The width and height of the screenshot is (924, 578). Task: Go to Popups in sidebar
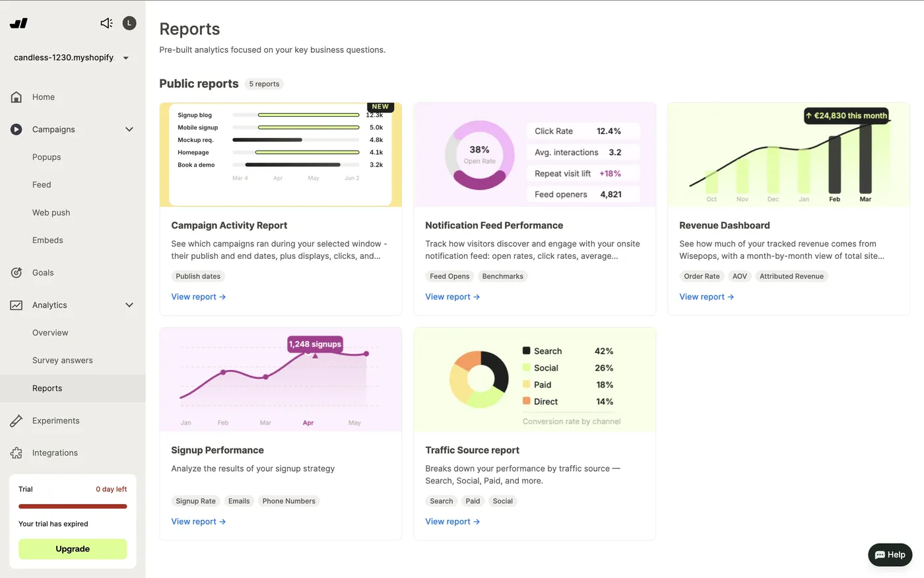click(46, 157)
